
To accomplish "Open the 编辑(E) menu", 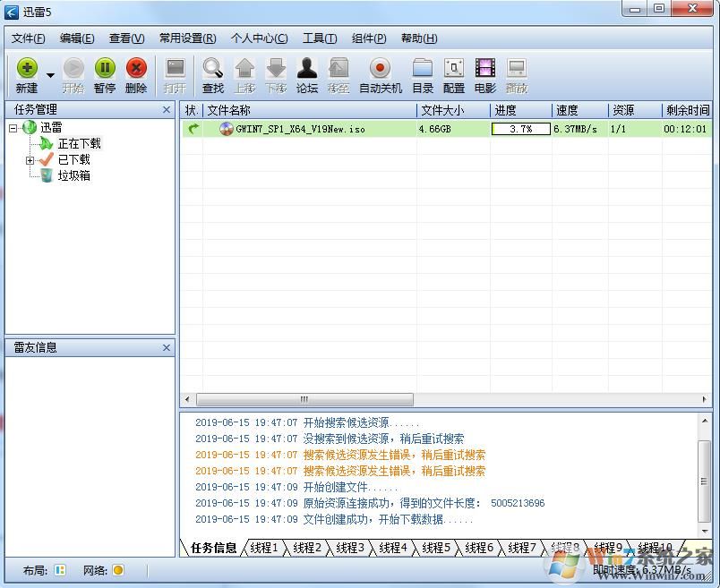I will click(x=77, y=38).
